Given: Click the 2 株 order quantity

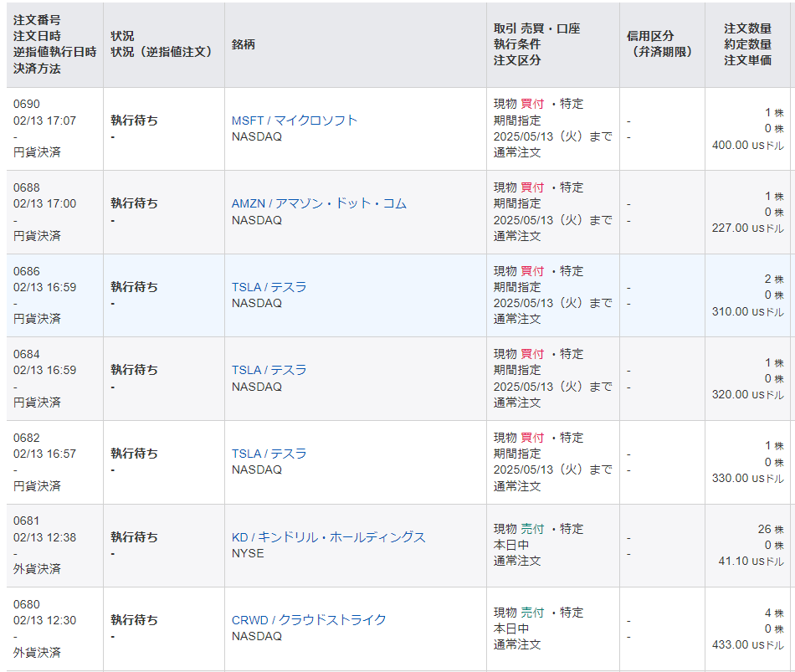Looking at the screenshot, I should [x=774, y=280].
